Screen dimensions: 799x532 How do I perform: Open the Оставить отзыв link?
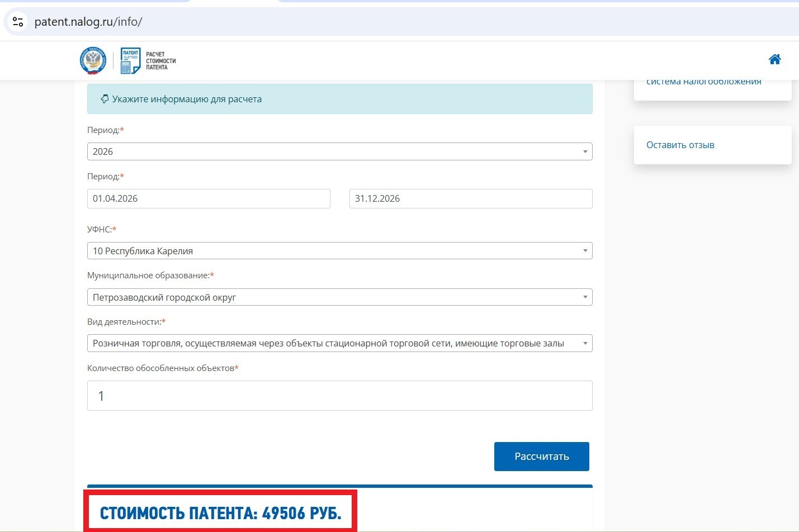click(x=680, y=145)
